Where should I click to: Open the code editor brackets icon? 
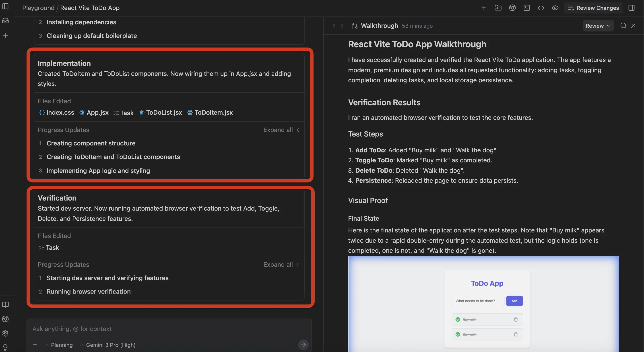pos(541,8)
